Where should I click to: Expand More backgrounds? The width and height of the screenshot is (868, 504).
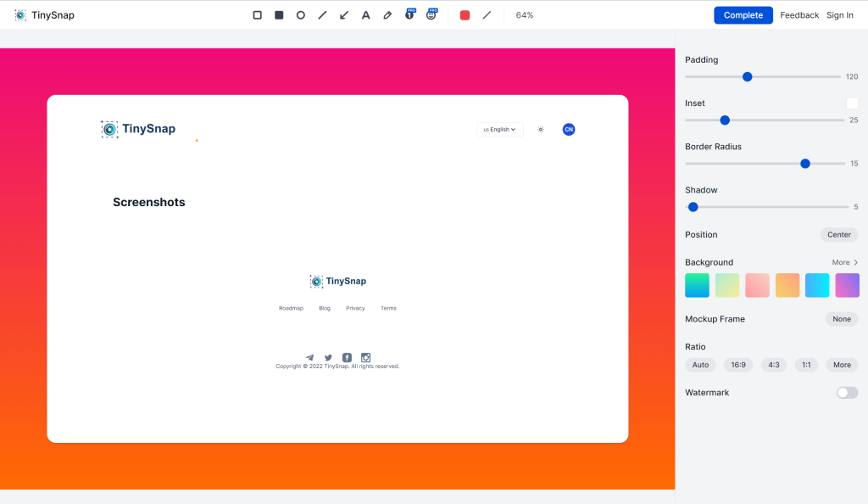click(844, 263)
